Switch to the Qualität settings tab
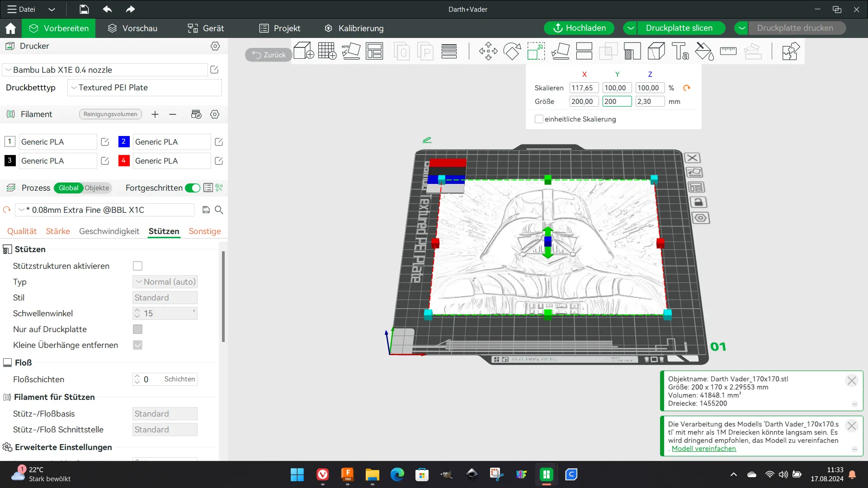Screen dimensions: 868x488 coord(22,231)
